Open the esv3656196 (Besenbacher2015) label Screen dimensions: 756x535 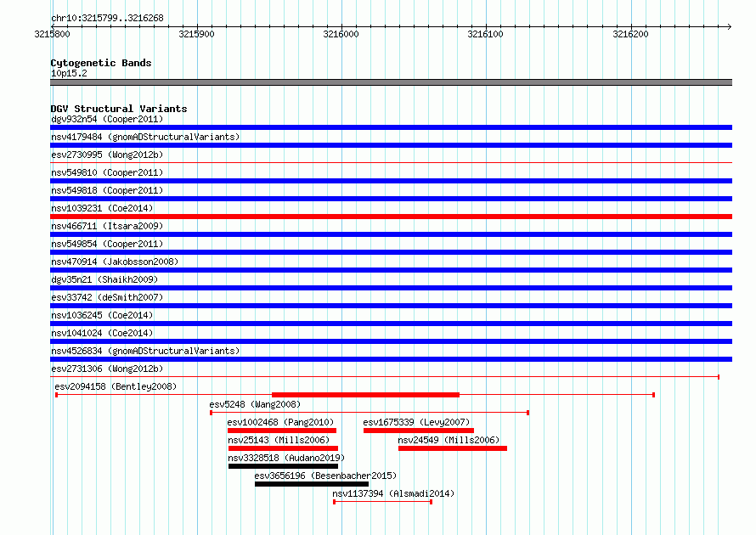pos(325,476)
